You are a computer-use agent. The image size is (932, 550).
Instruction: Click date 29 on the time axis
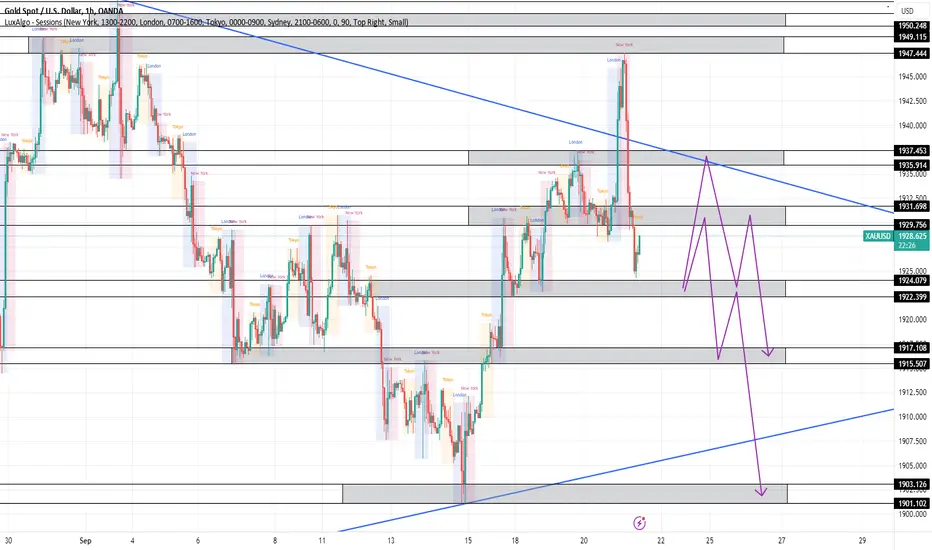tap(862, 541)
